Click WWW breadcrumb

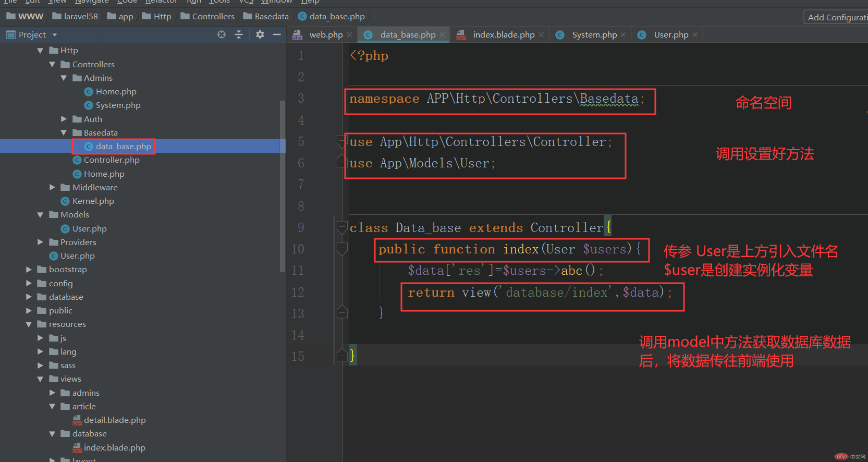[x=25, y=16]
